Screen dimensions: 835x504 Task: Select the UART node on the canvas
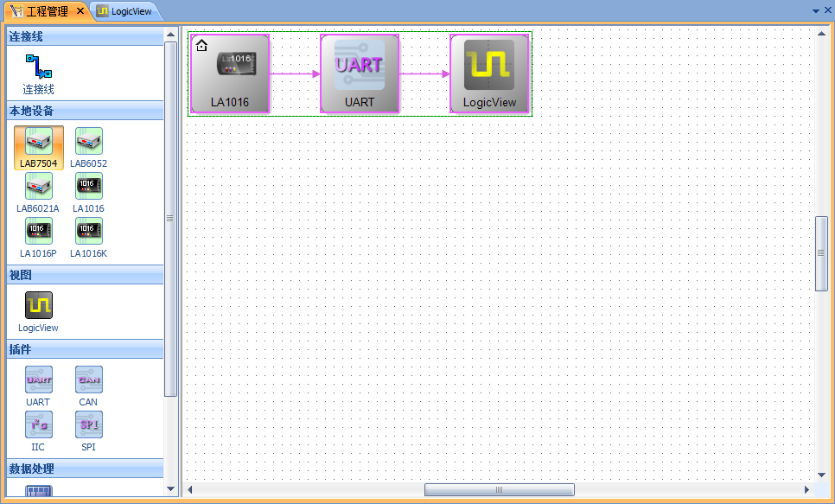[360, 73]
